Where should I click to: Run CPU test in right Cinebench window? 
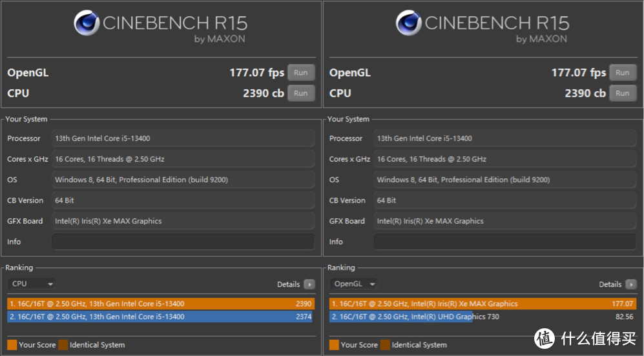pyautogui.click(x=623, y=93)
